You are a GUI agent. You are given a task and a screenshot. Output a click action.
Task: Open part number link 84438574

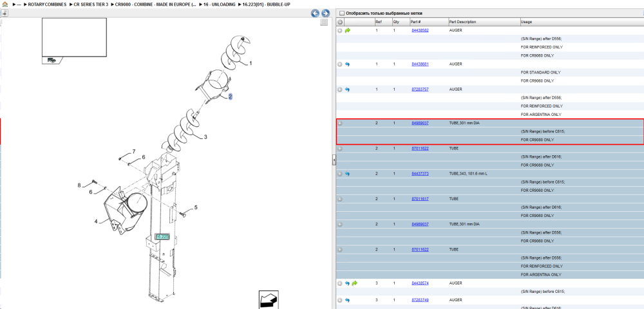tap(420, 283)
